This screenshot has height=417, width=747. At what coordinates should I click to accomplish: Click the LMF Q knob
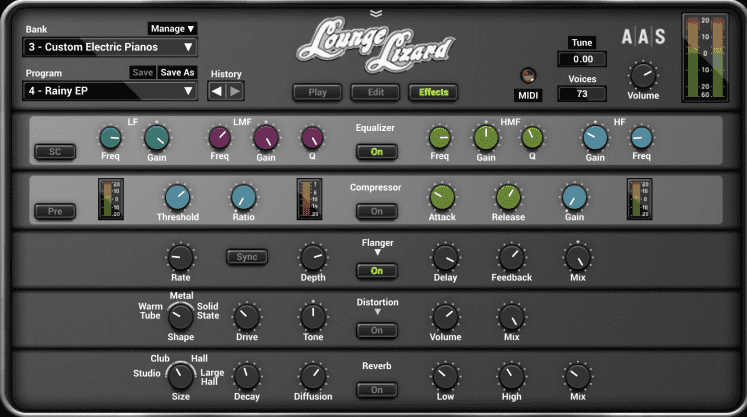(x=312, y=138)
